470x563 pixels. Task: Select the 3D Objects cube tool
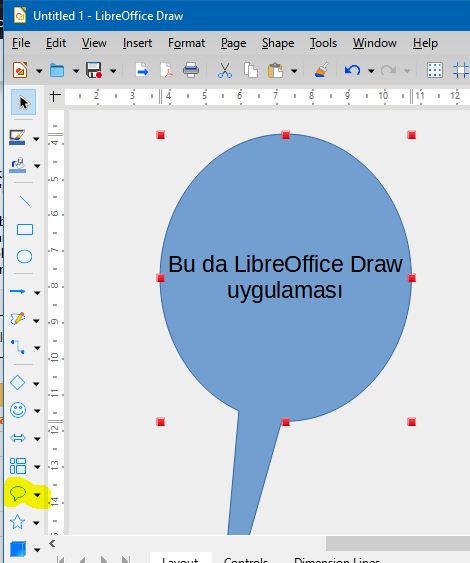(18, 549)
